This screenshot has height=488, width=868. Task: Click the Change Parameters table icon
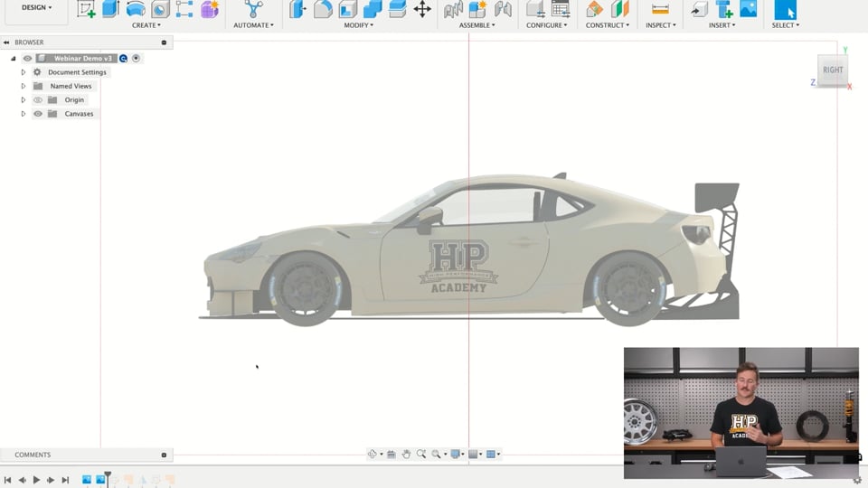click(561, 9)
